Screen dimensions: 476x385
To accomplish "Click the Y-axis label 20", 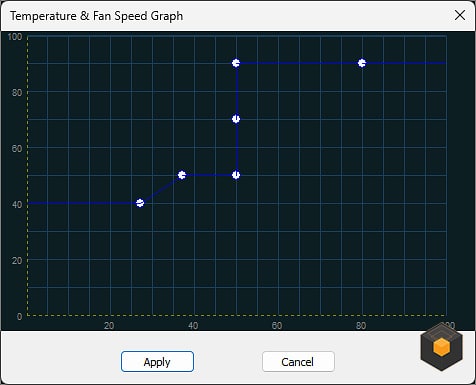I will click(x=17, y=260).
